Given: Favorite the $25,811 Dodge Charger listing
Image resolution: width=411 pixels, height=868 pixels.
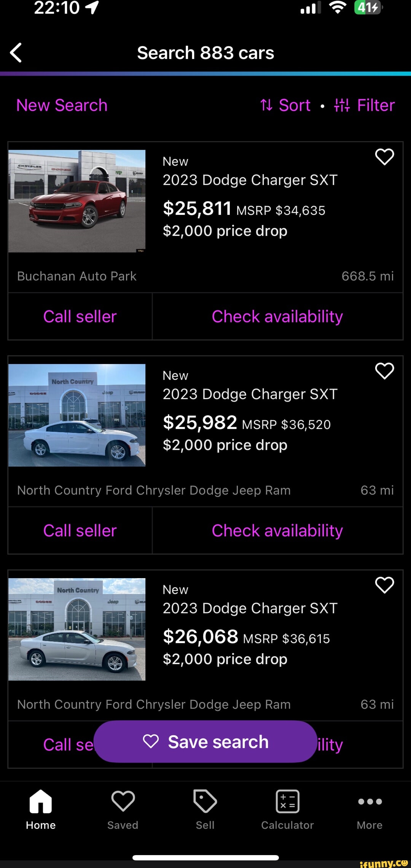Looking at the screenshot, I should [x=384, y=157].
